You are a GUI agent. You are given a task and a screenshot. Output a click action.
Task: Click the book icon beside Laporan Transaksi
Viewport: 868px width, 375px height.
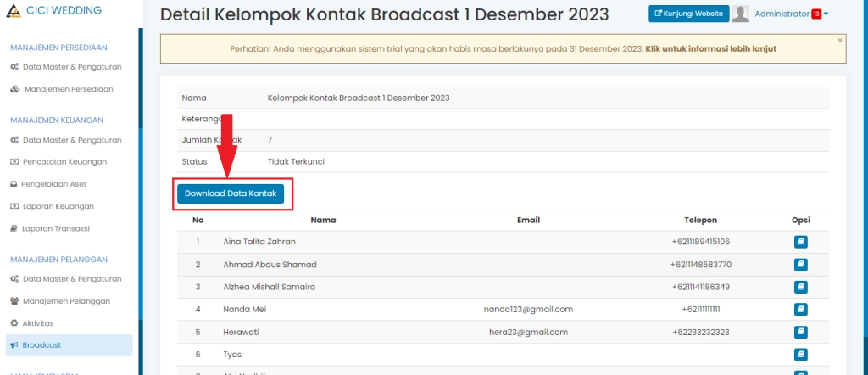tap(14, 228)
